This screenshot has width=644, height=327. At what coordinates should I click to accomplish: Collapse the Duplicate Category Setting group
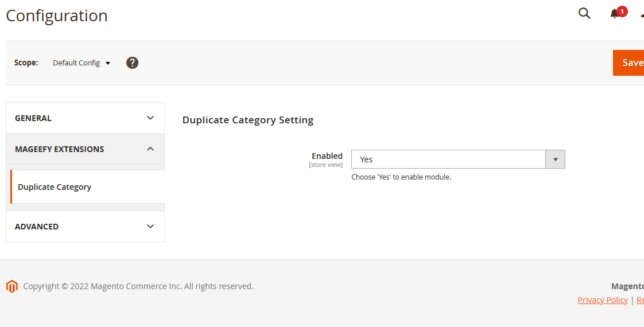(248, 120)
